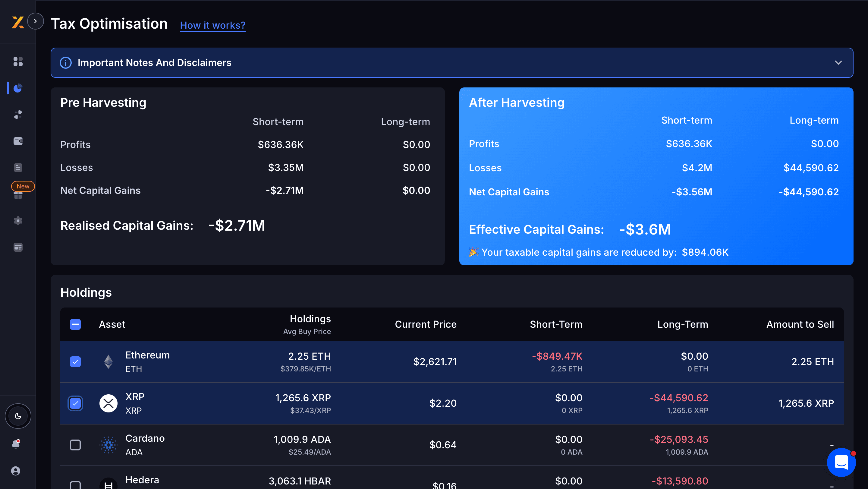Open the wallet icon in sidebar
The width and height of the screenshot is (868, 489).
[x=18, y=141]
